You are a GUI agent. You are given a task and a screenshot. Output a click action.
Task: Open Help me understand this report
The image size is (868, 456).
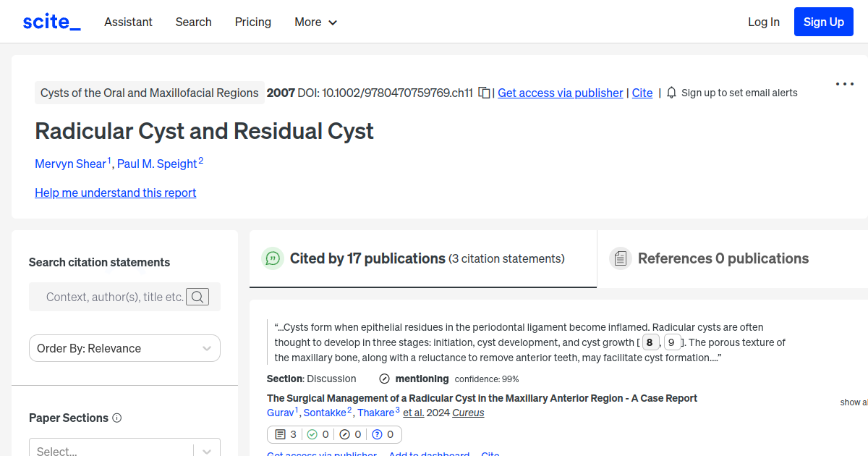click(x=115, y=193)
